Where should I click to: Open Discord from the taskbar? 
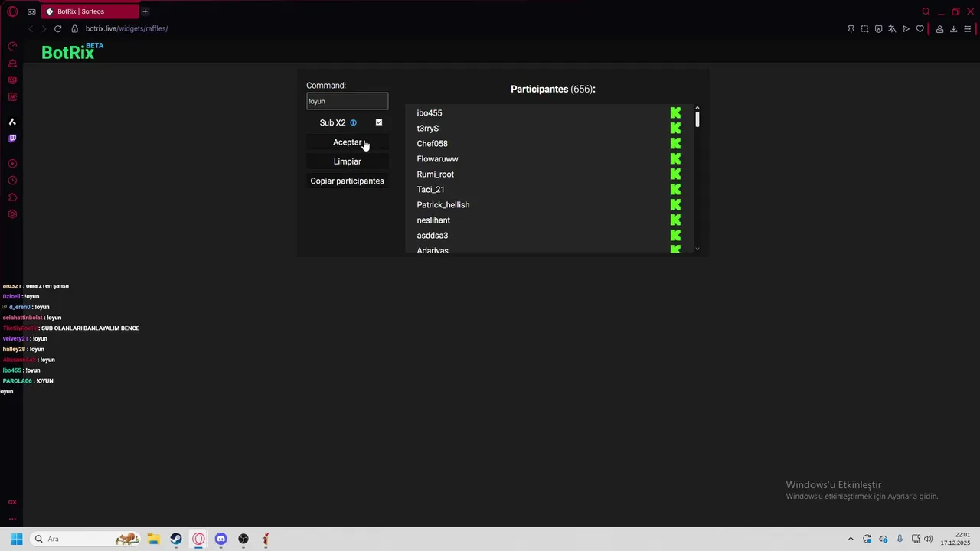coord(220,539)
